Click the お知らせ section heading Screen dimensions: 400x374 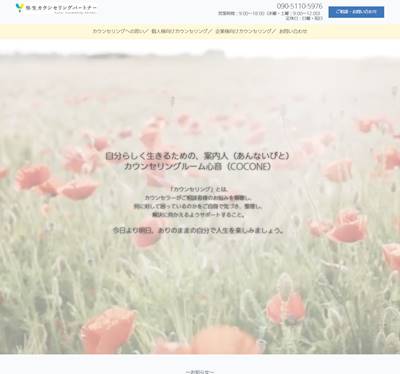point(200,371)
